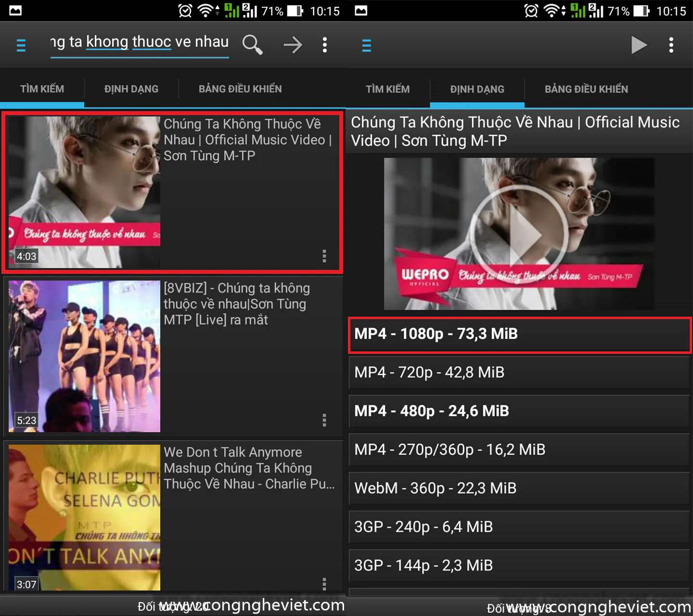Tap the play triangle in the top toolbar
Screen dimensions: 693x616
point(639,45)
